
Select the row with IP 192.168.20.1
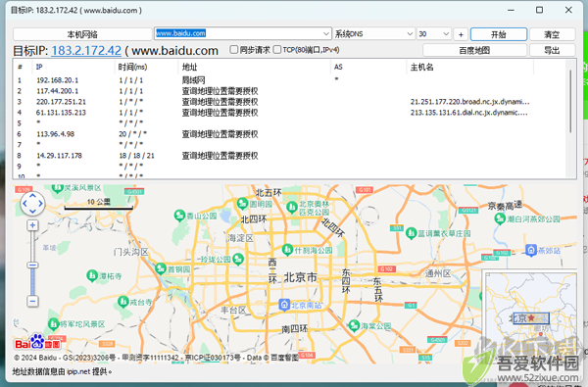(x=289, y=80)
